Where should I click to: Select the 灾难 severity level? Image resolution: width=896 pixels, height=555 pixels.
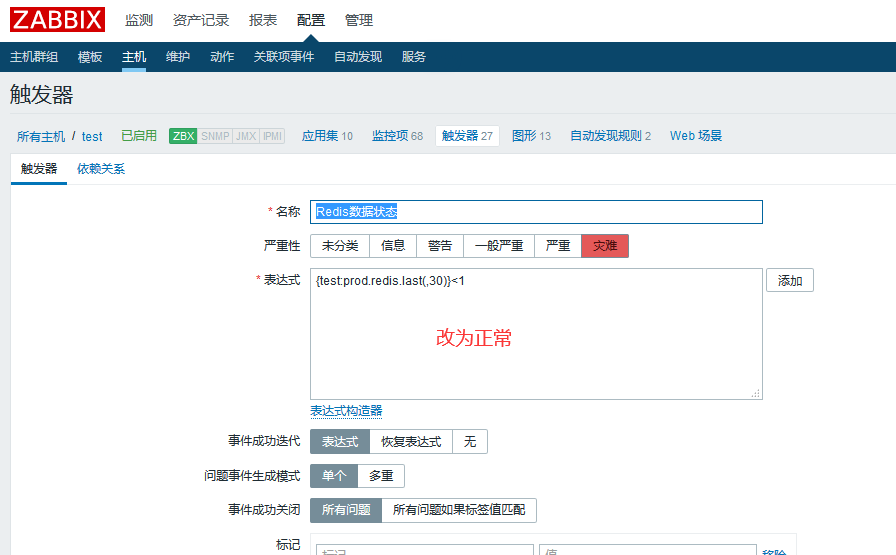coord(604,246)
